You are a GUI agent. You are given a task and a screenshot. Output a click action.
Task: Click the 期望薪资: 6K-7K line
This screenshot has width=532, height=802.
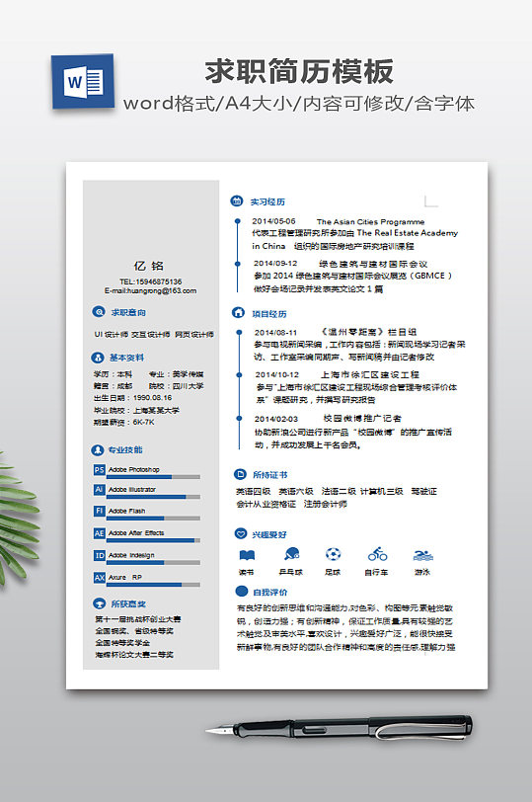tap(124, 422)
